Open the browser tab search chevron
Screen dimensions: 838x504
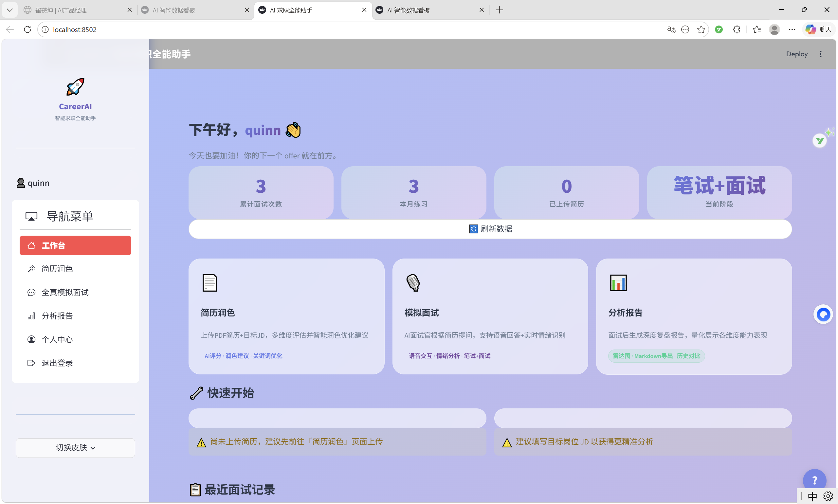pyautogui.click(x=9, y=10)
